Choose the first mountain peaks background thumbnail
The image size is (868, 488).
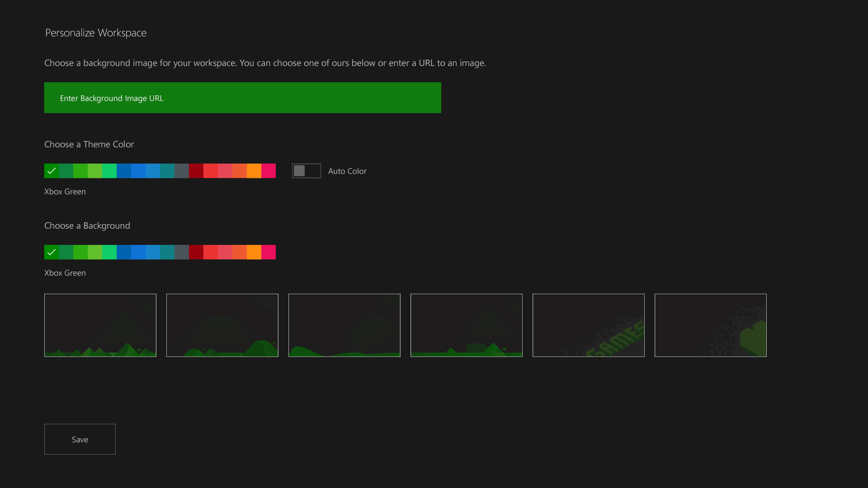[x=100, y=325]
